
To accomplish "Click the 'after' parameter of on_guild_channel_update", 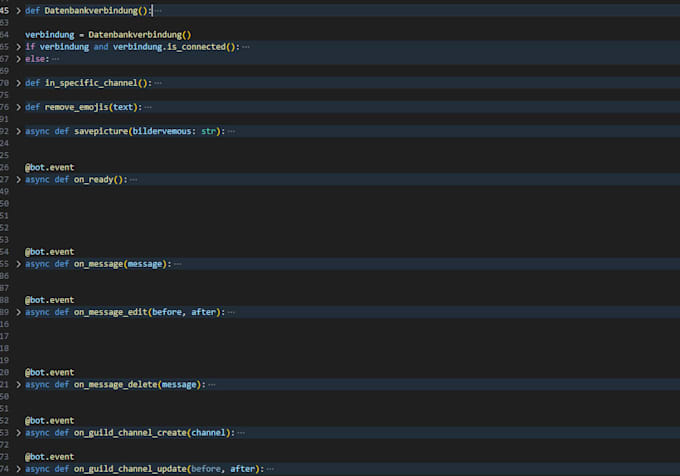I will tap(242, 469).
